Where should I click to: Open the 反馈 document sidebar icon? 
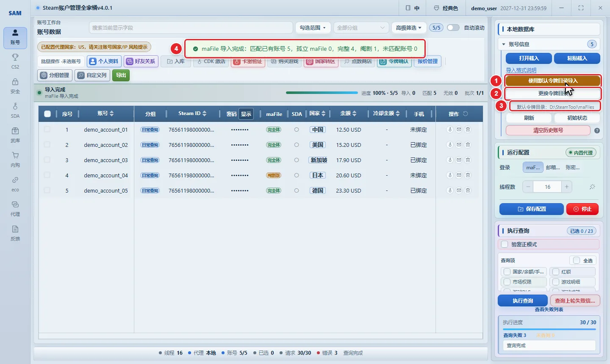point(15,233)
